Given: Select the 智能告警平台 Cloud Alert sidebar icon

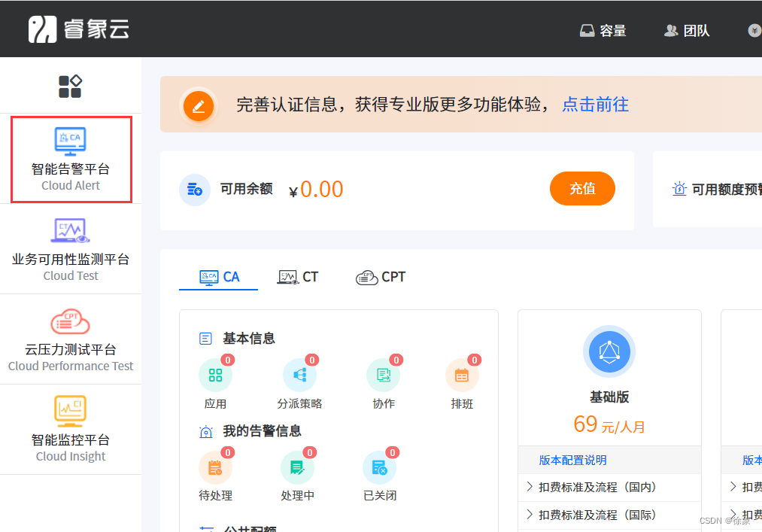Looking at the screenshot, I should point(70,141).
